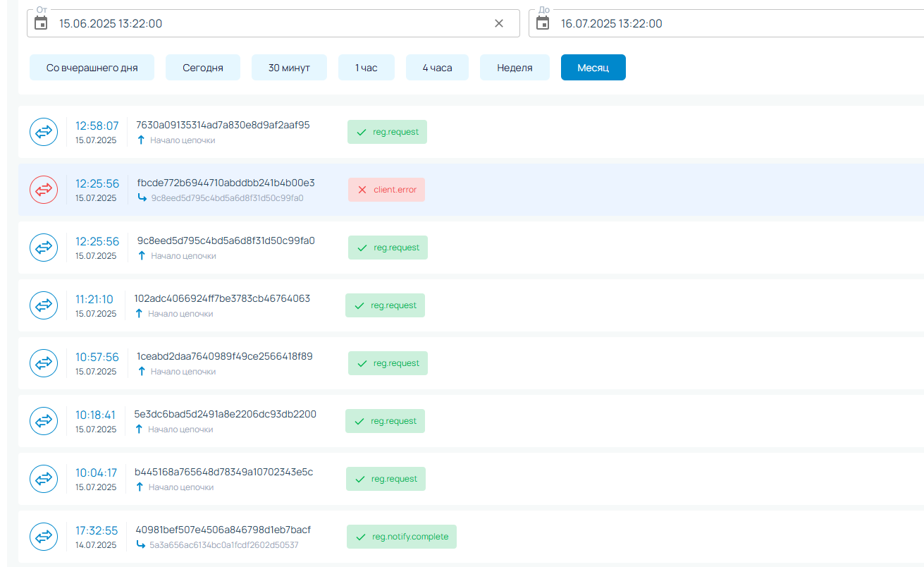Image resolution: width=924 pixels, height=567 pixels.
Task: Click ID fbcde772b6944710abddbb241b4b00e3
Action: [x=226, y=183]
